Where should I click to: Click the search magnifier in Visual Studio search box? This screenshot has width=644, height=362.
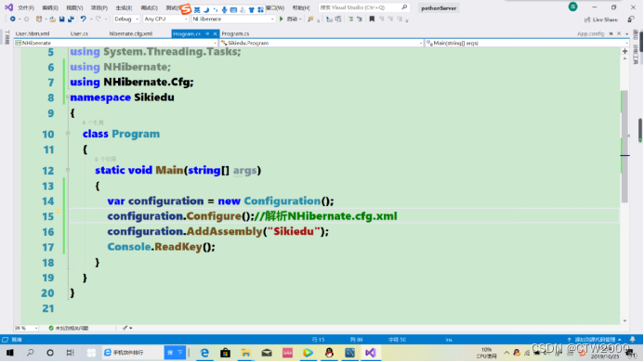coord(404,7)
